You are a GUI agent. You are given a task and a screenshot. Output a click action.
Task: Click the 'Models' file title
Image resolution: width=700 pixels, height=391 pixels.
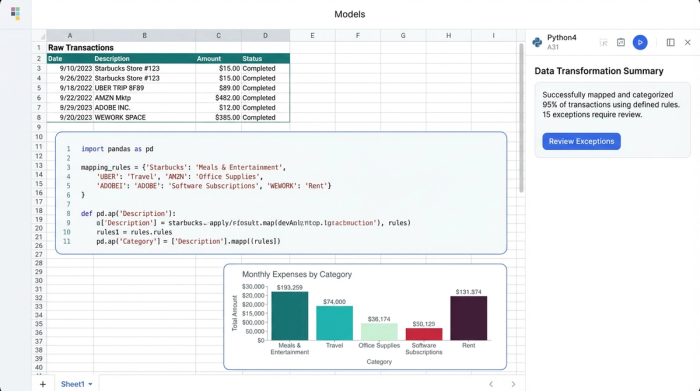[x=350, y=14]
